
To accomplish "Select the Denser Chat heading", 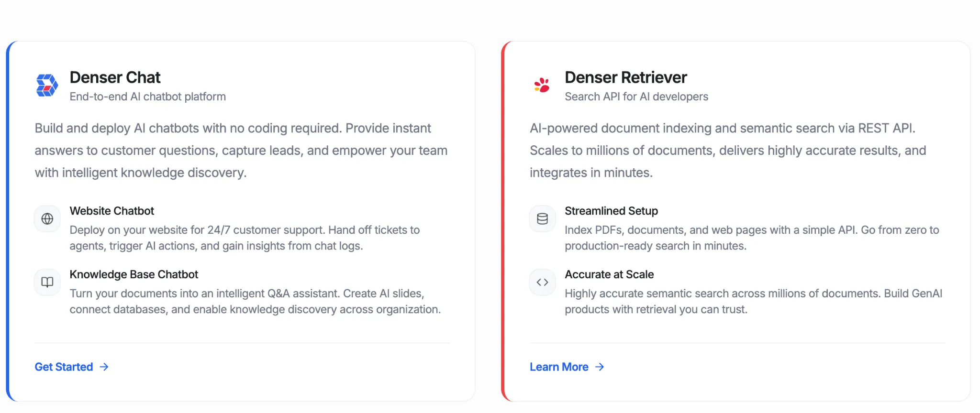I will (x=115, y=77).
